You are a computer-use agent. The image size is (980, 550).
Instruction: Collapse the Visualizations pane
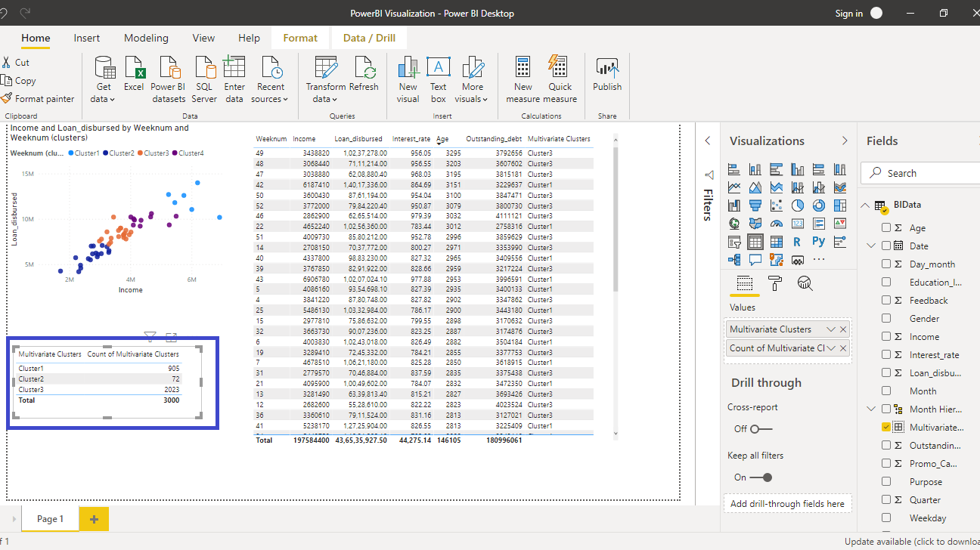pyautogui.click(x=845, y=141)
